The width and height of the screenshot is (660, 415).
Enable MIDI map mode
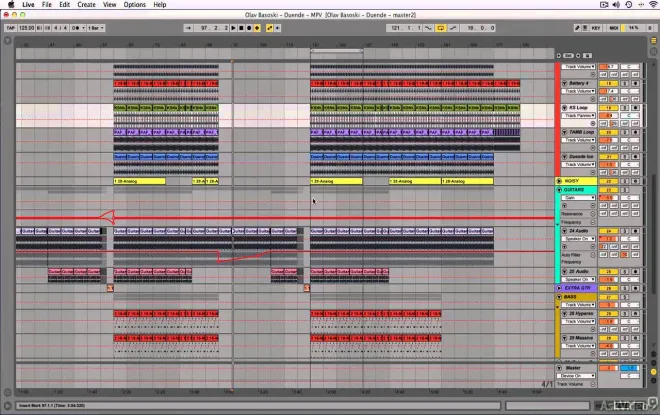click(x=614, y=28)
